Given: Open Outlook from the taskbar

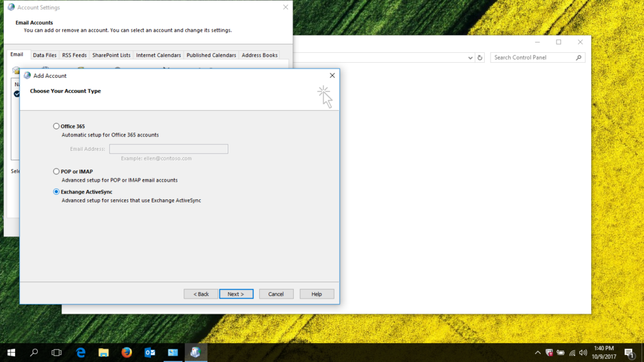Looking at the screenshot, I should pos(150,352).
